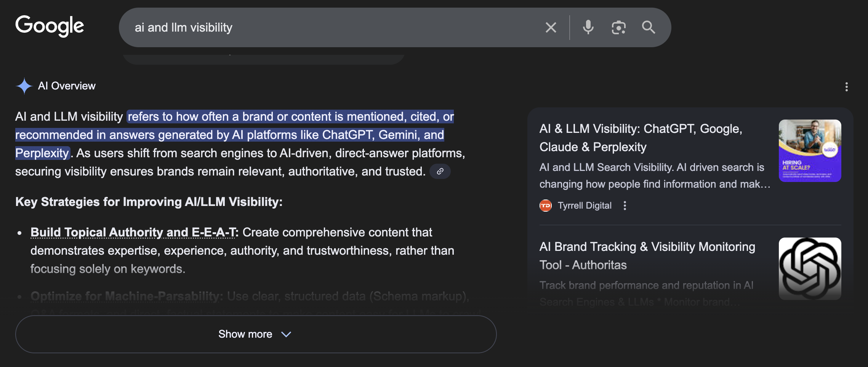This screenshot has height=367, width=868.
Task: Clear the search query using the X icon
Action: (x=550, y=27)
